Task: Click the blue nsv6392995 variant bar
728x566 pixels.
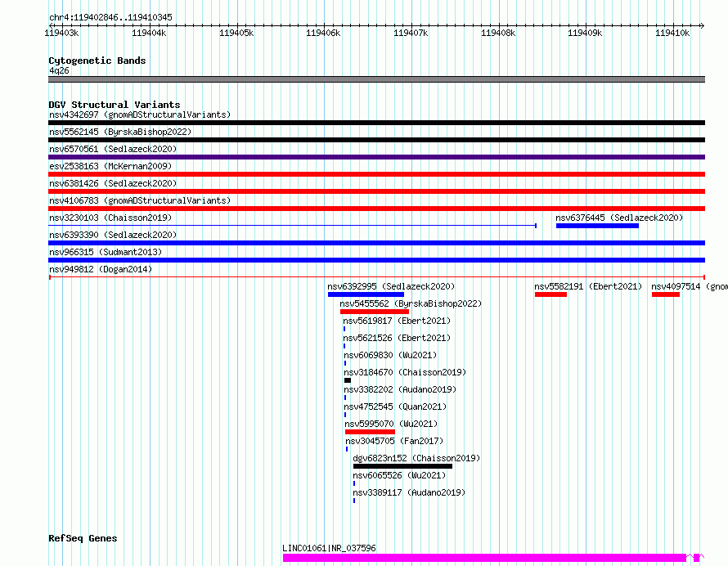Action: (366, 294)
